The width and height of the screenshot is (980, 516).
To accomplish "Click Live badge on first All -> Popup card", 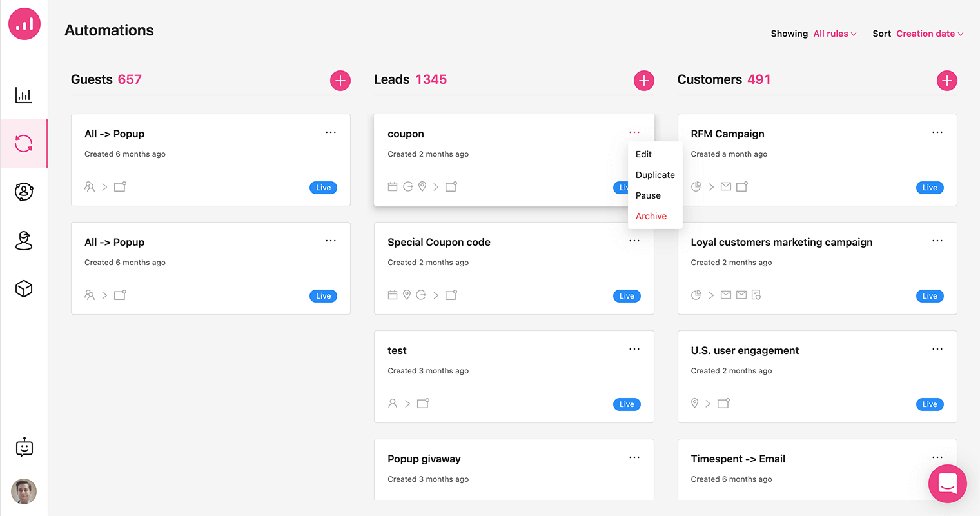I will [324, 188].
